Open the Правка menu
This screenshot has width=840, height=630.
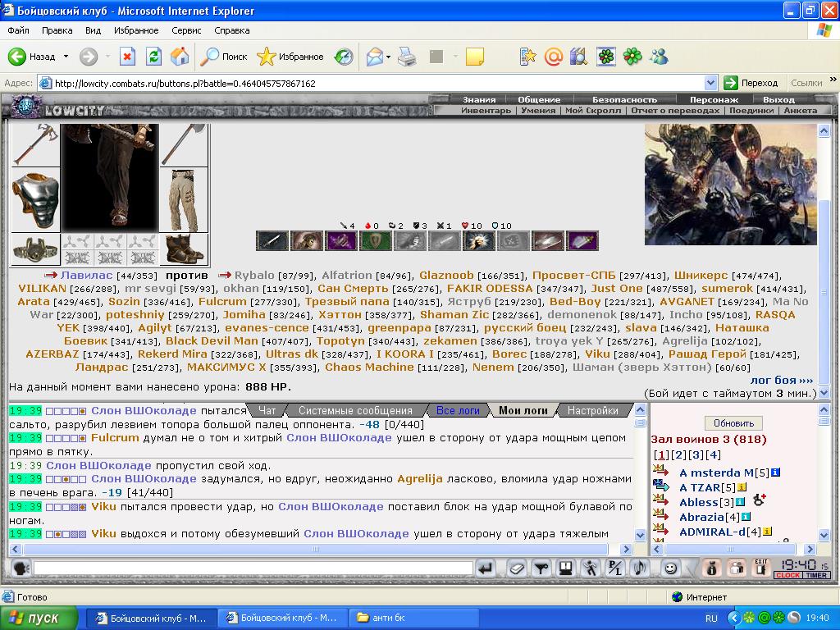coord(57,30)
